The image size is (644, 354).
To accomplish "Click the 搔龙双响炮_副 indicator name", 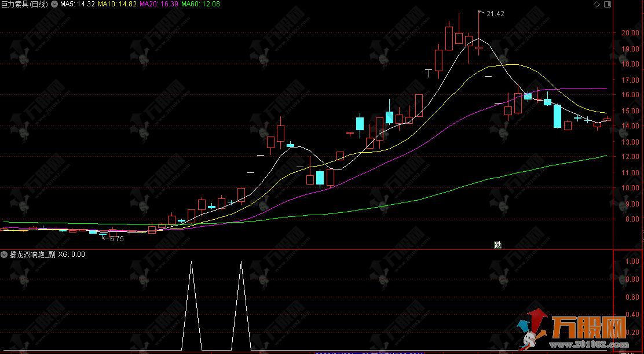I will tap(32, 254).
